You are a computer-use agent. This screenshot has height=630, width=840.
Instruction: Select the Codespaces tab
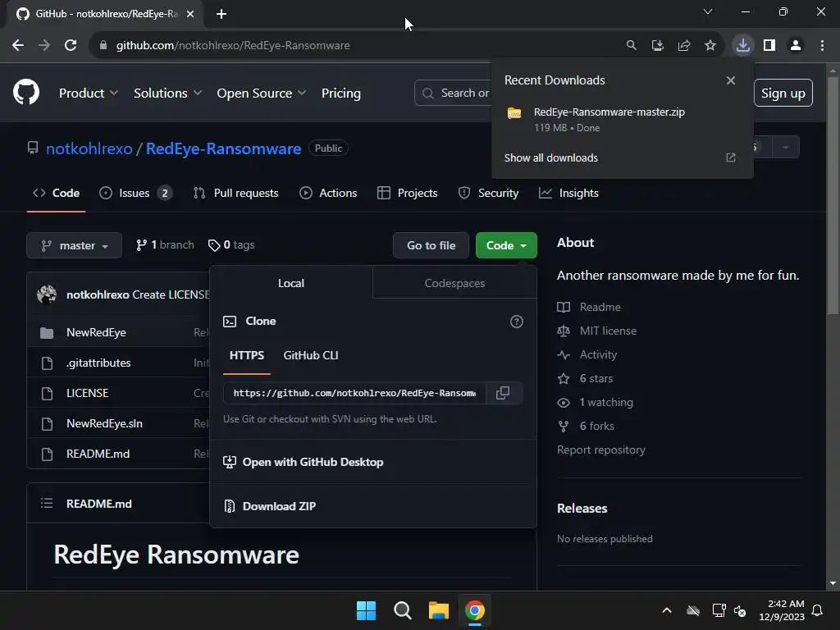point(454,283)
